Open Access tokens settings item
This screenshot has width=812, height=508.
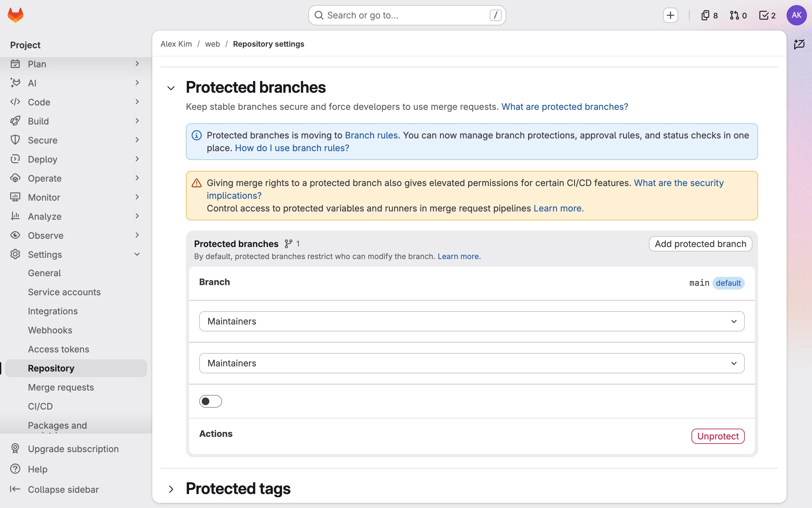[76, 350]
